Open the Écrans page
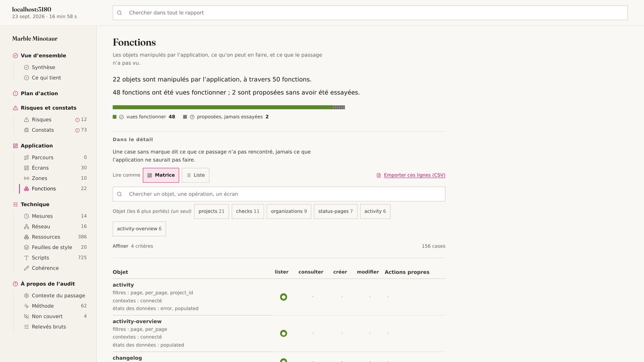Image resolution: width=644 pixels, height=362 pixels. [40, 168]
